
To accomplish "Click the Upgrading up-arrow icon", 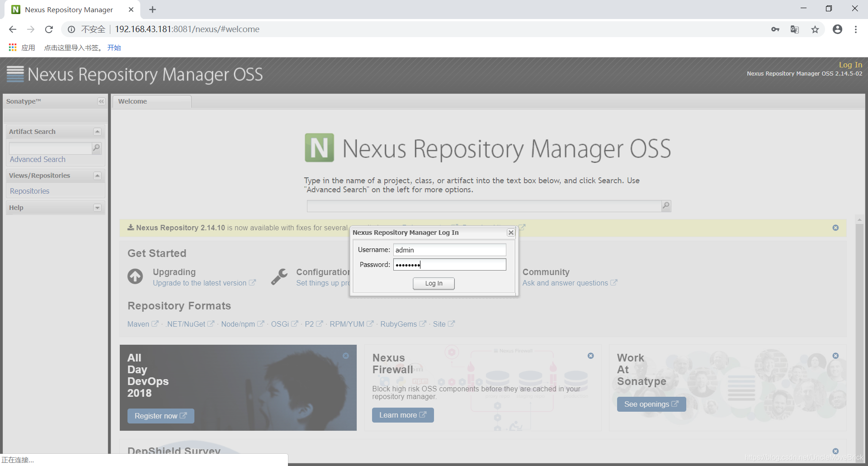I will pyautogui.click(x=135, y=276).
